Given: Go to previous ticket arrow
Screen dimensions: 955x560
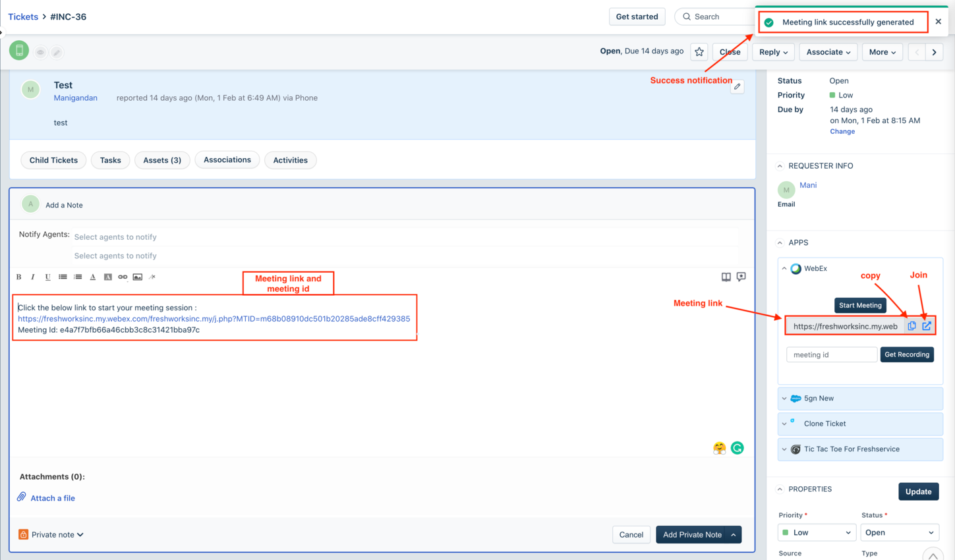Looking at the screenshot, I should pyautogui.click(x=917, y=52).
